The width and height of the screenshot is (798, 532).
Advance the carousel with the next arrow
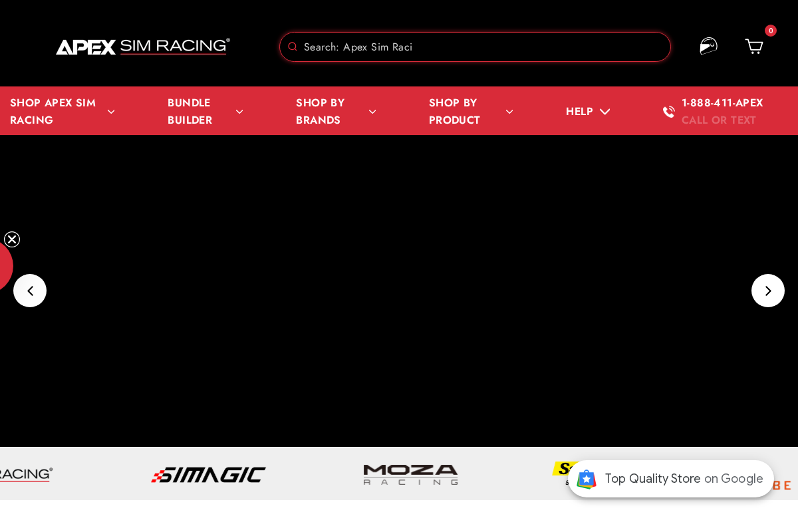(x=768, y=291)
